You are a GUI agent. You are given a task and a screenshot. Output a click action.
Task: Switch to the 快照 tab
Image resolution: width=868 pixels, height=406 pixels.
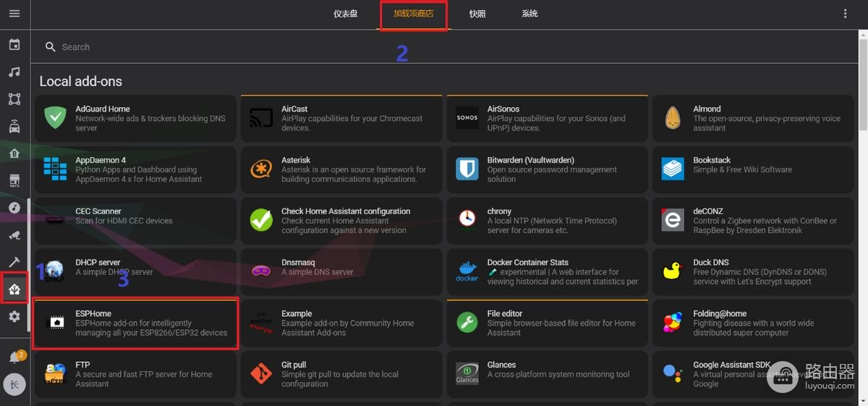coord(477,14)
